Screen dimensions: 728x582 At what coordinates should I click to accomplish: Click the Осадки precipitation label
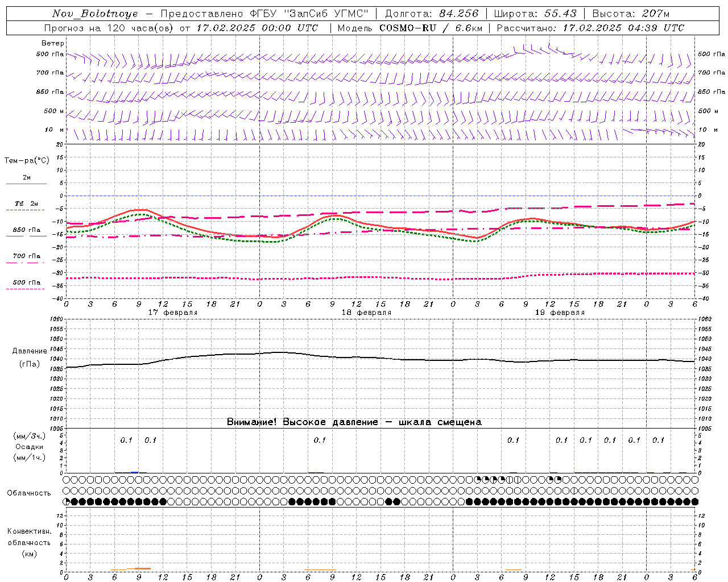30,447
